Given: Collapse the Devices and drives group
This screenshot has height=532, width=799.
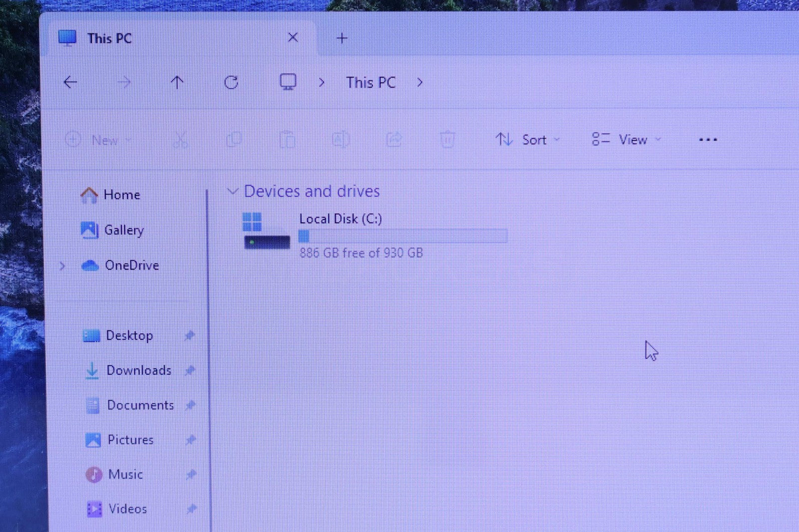Looking at the screenshot, I should pyautogui.click(x=232, y=191).
